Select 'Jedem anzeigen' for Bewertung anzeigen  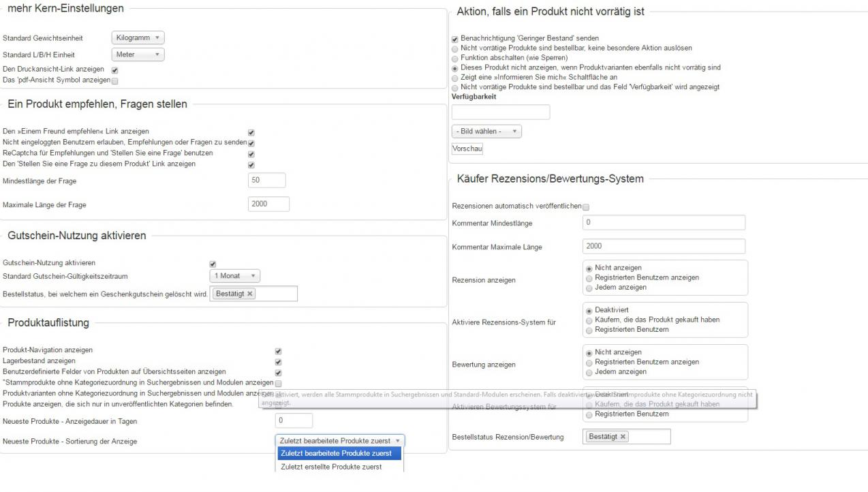click(589, 372)
